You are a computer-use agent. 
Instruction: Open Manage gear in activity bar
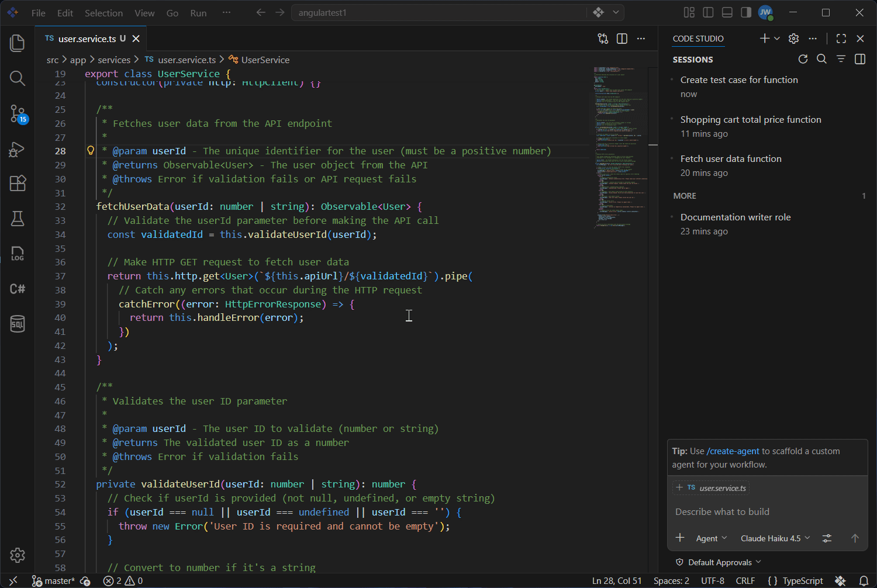pyautogui.click(x=18, y=555)
